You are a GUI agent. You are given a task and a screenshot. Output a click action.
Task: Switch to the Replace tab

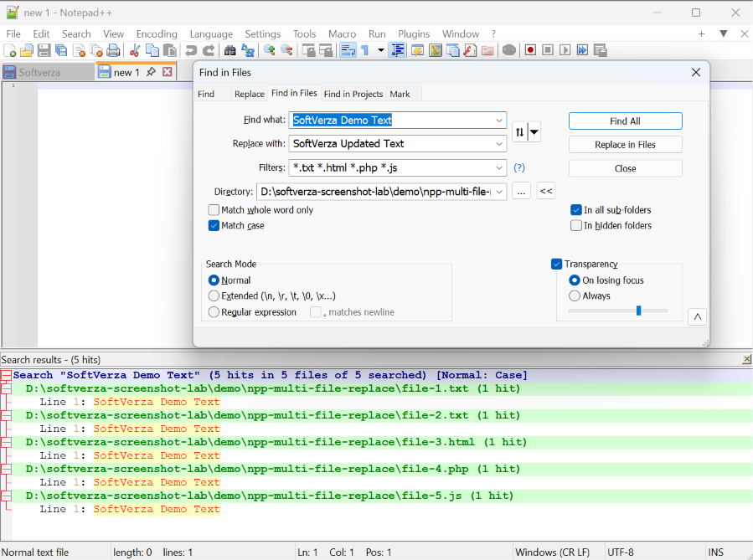coord(250,94)
